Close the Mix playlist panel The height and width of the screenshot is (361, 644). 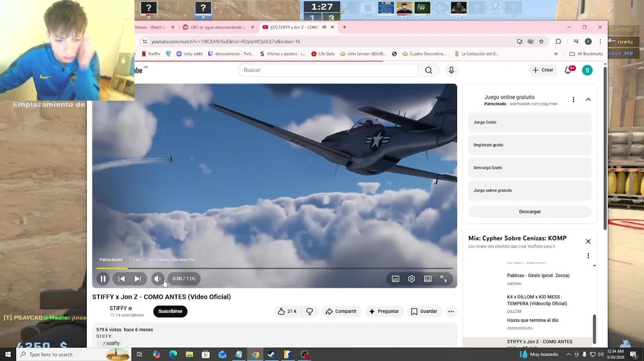tap(588, 241)
